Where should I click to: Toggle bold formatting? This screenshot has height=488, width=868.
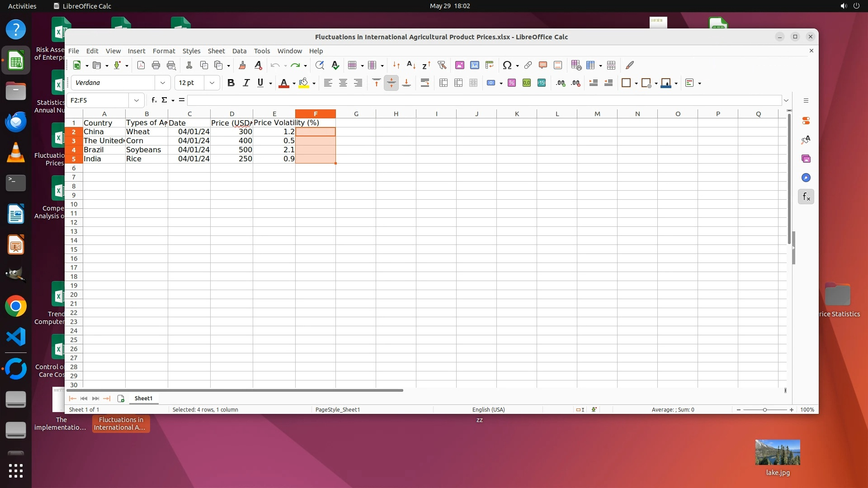pos(231,83)
